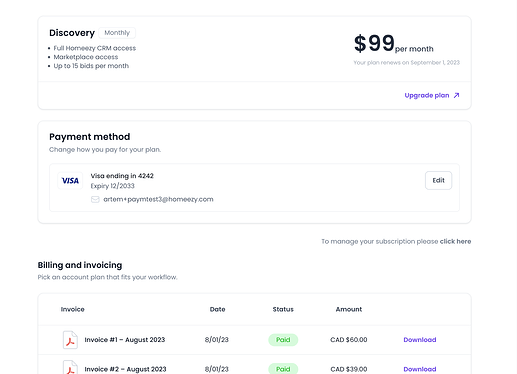Click the 8/01/23 date of Invoice #1
The height and width of the screenshot is (374, 517).
pyautogui.click(x=217, y=340)
